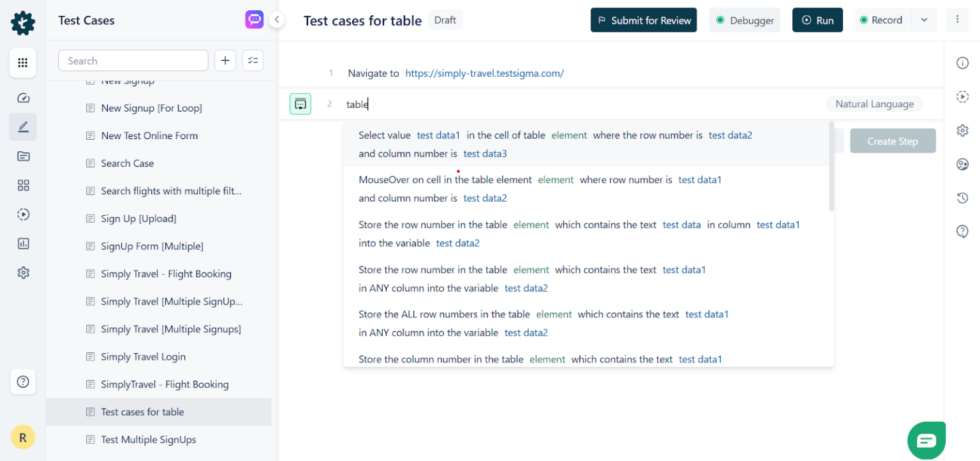Open the Record button dropdown arrow

[924, 20]
